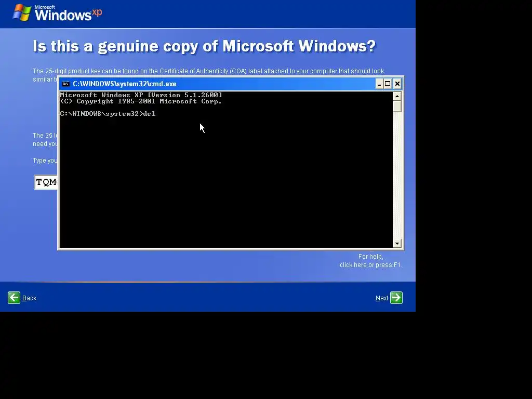Click the 25-digit product key description text

[x=208, y=71]
